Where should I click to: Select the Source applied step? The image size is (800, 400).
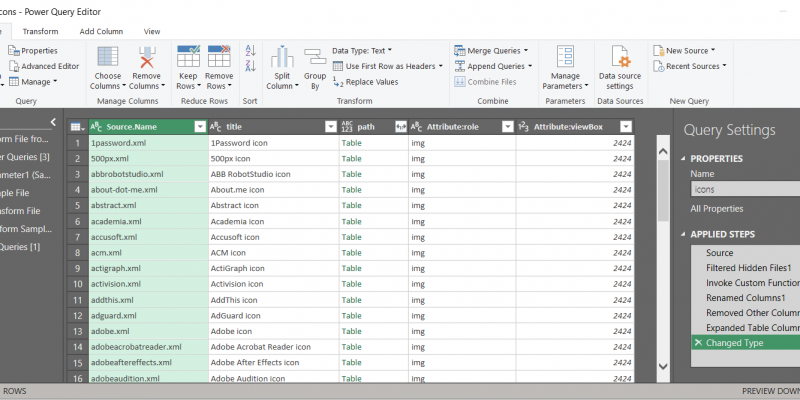745,253
